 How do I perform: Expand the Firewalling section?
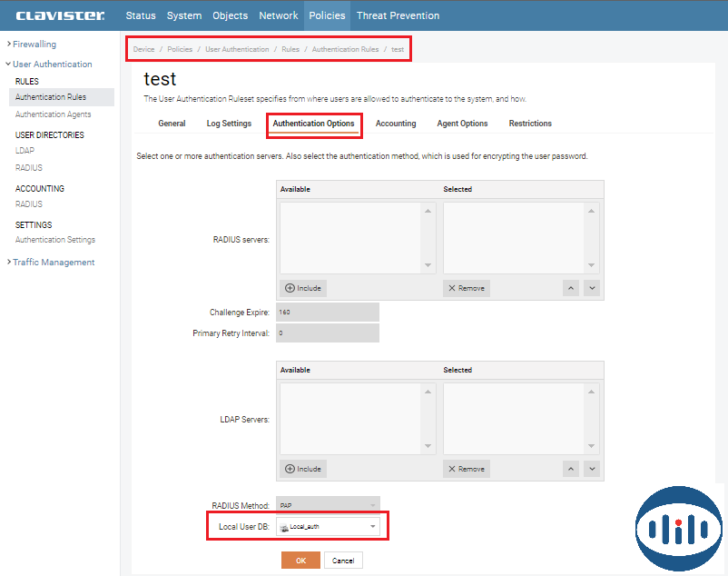34,44
